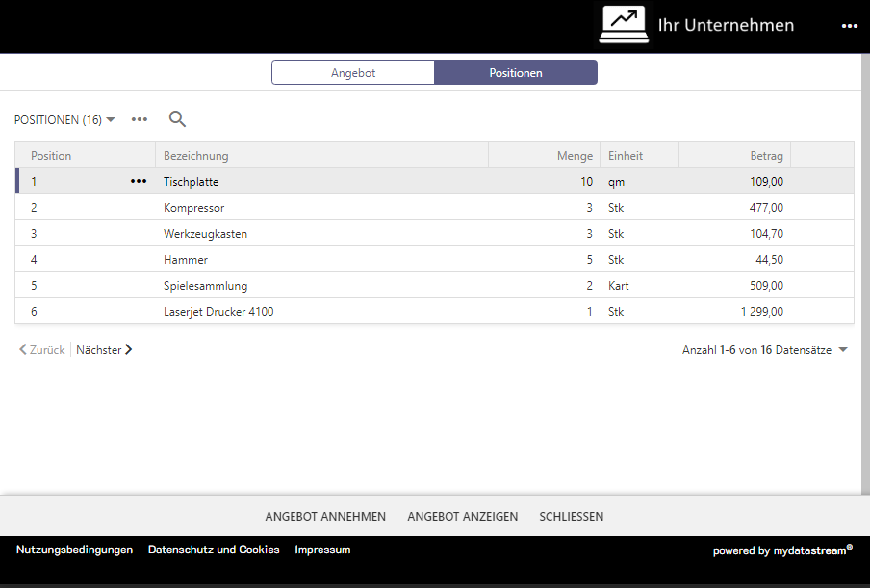The image size is (870, 588).
Task: Sort by the Betrag column header
Action: (x=734, y=155)
